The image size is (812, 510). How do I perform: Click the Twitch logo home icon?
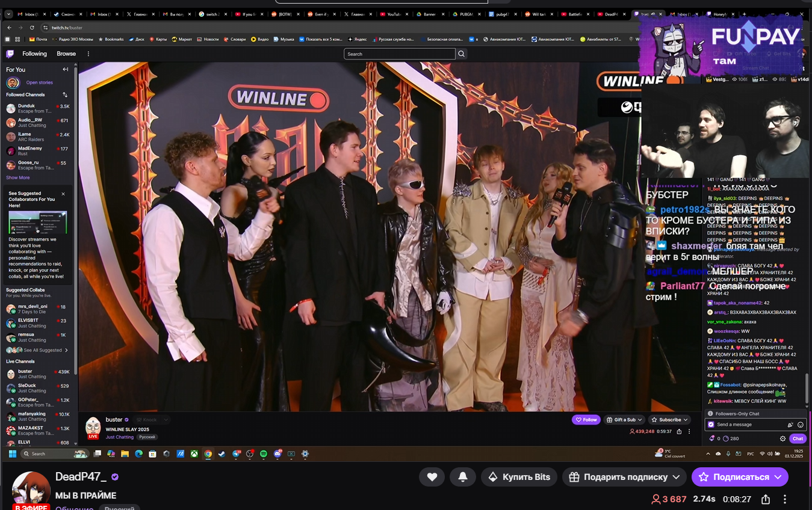pos(10,54)
